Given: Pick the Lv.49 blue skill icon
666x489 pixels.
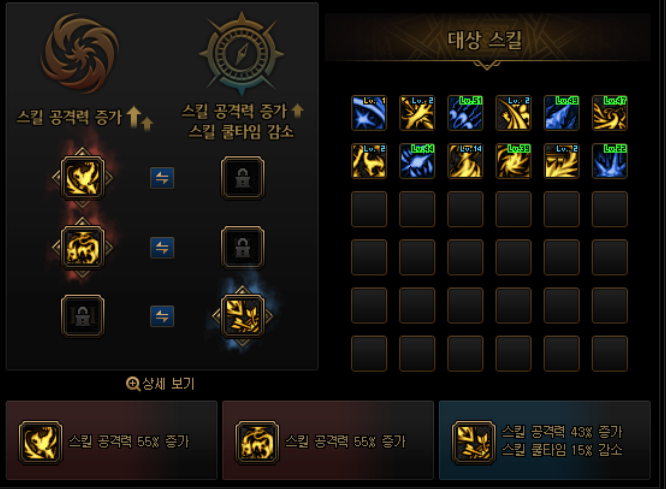Looking at the screenshot, I should tap(562, 113).
